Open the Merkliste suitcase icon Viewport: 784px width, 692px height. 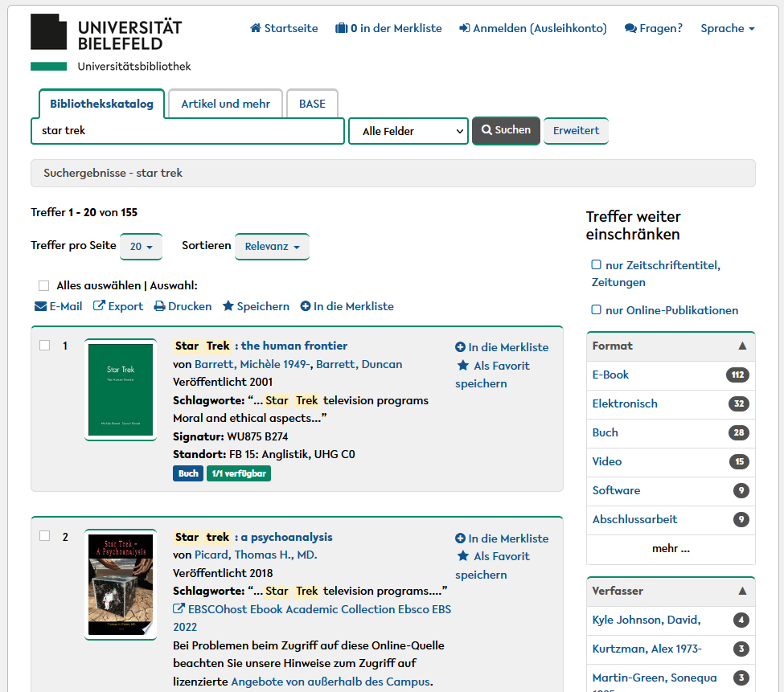pyautogui.click(x=341, y=28)
